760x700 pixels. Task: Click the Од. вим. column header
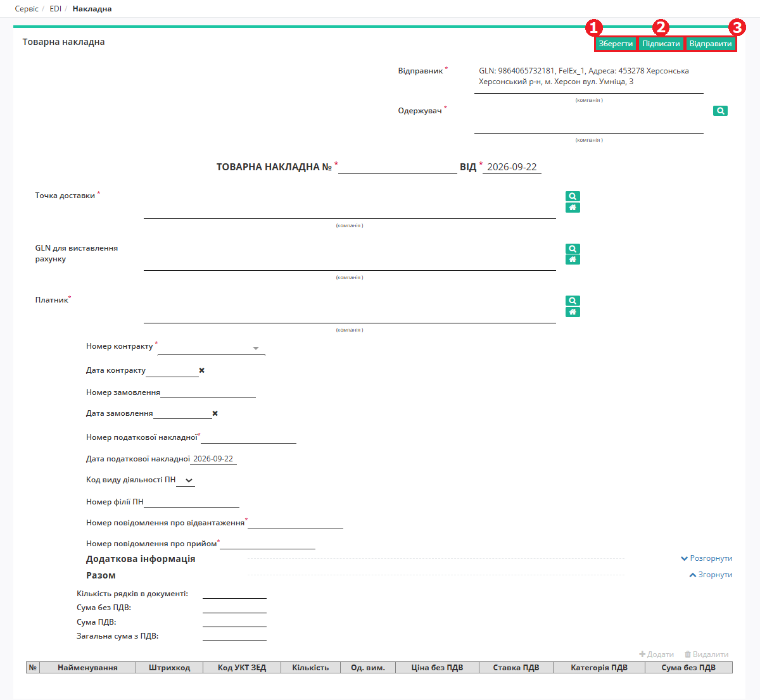(x=368, y=668)
